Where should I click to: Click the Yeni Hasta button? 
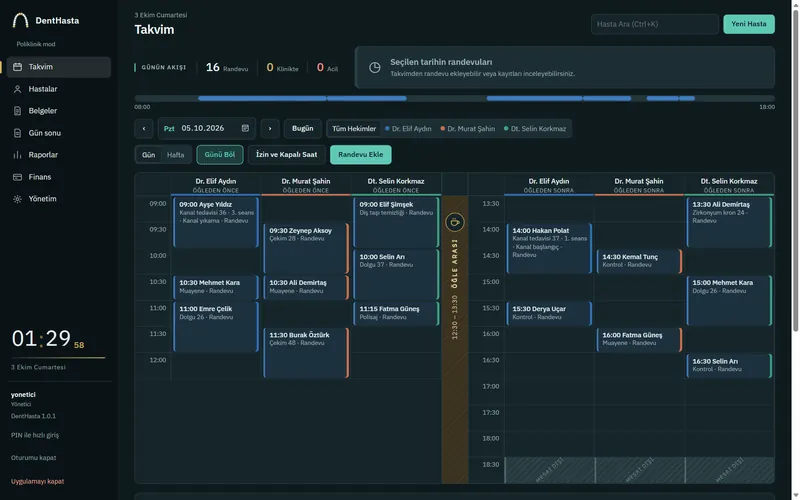(x=748, y=24)
